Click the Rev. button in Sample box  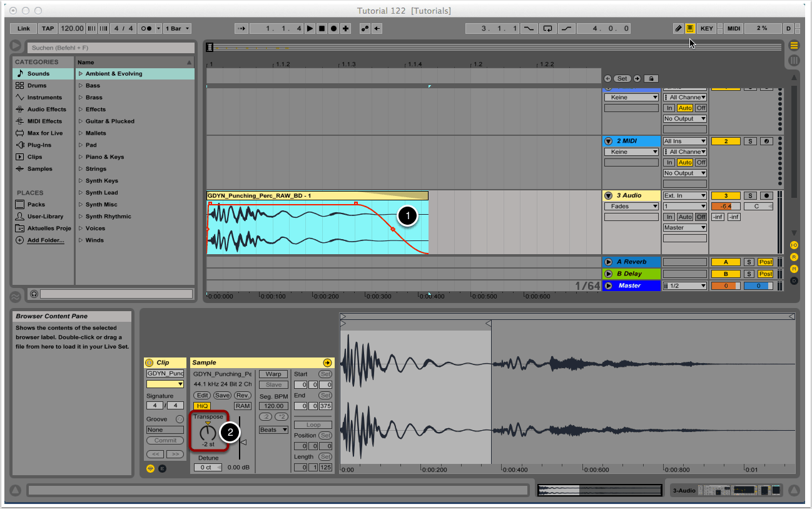242,396
